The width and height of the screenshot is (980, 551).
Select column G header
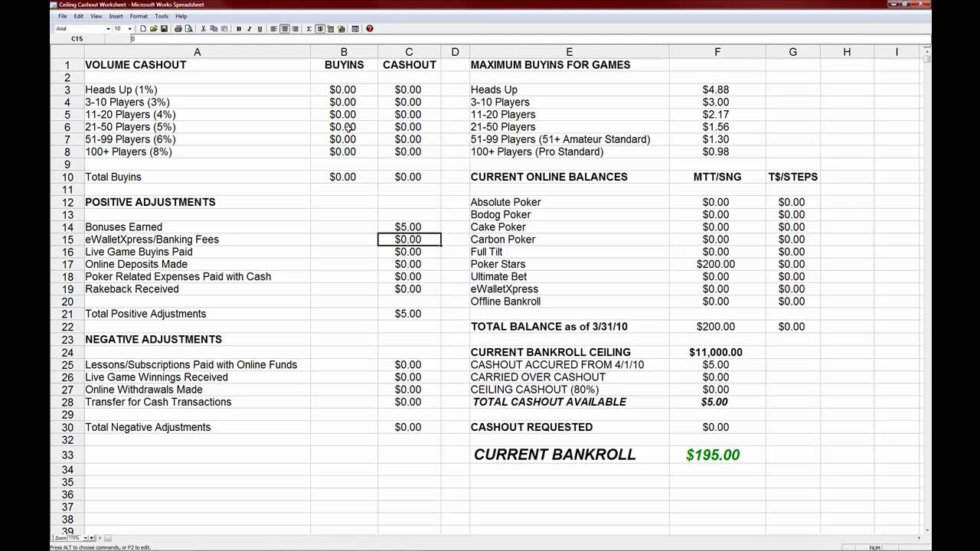pos(792,52)
